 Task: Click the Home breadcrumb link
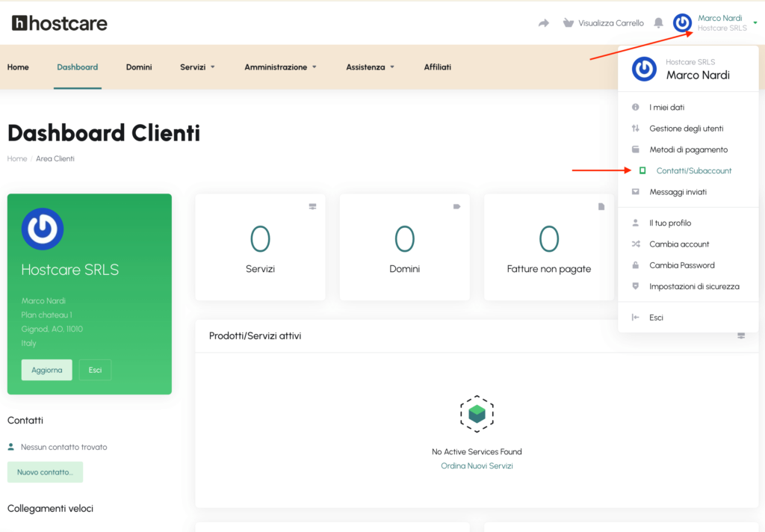click(17, 158)
